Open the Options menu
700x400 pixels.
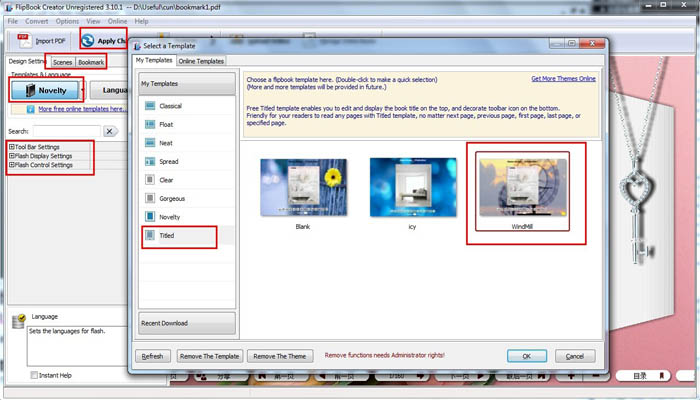pyautogui.click(x=67, y=21)
